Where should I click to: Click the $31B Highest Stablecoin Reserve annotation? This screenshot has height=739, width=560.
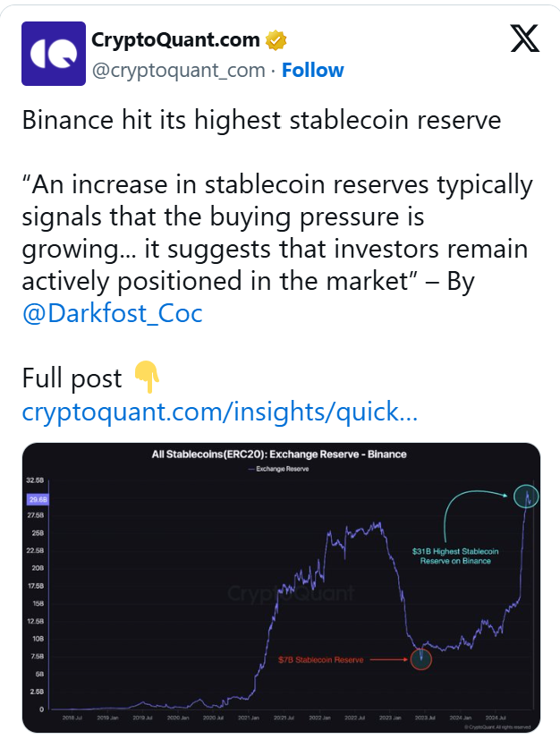click(455, 556)
